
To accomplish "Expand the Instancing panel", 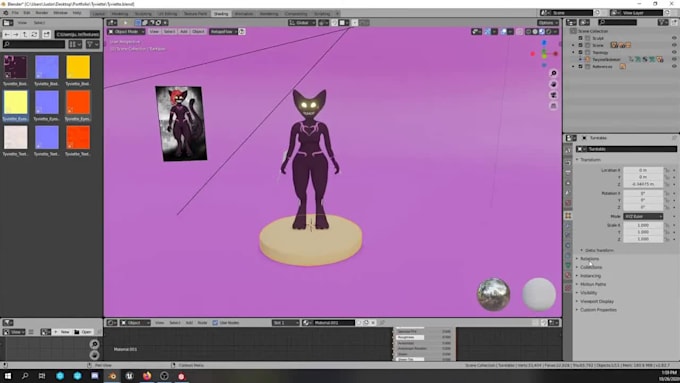I will point(590,276).
